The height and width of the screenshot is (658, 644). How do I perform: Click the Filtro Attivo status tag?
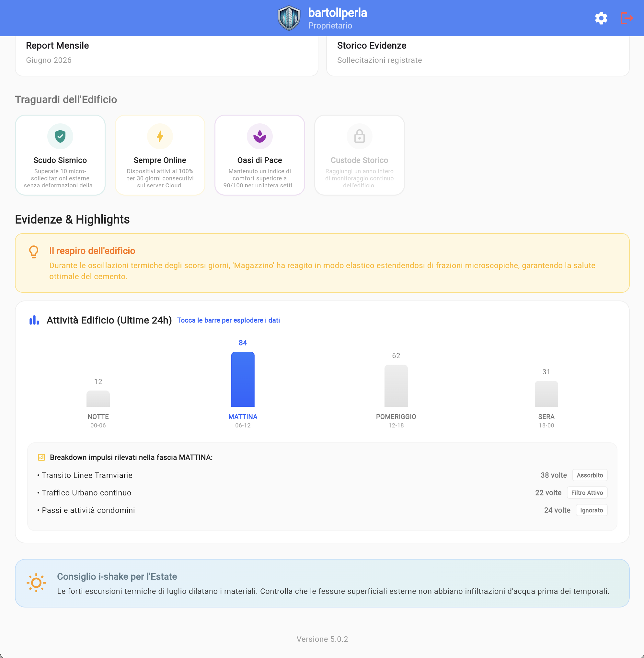coord(587,493)
